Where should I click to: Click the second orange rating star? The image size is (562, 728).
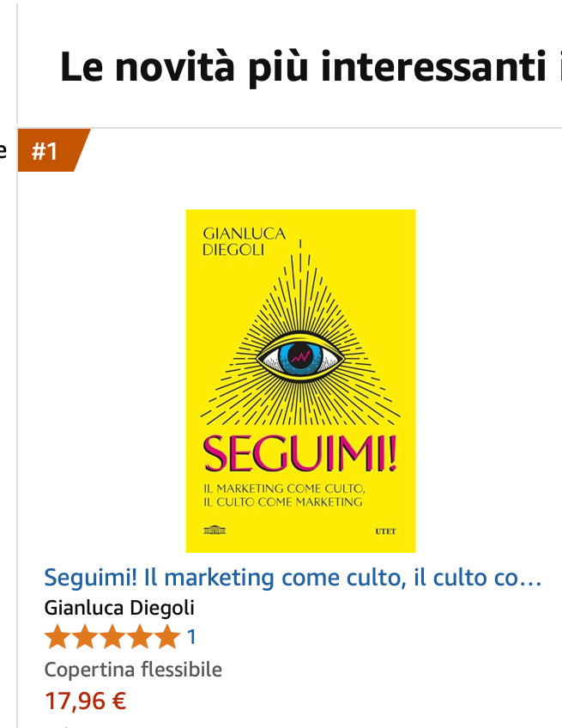click(x=86, y=636)
